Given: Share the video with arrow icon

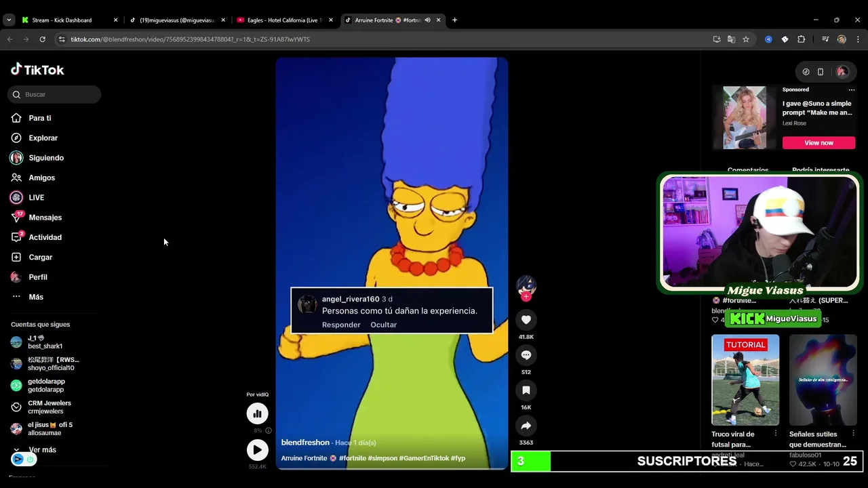Looking at the screenshot, I should [526, 425].
